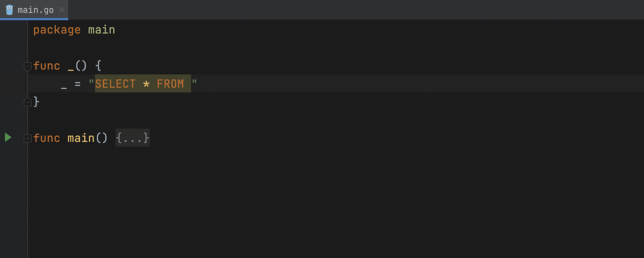The width and height of the screenshot is (644, 258).
Task: Click the opening curly brace after _()
Action: coord(98,66)
